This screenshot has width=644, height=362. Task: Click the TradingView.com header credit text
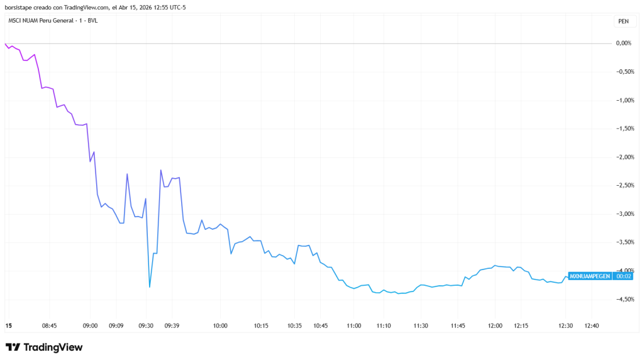coord(82,8)
